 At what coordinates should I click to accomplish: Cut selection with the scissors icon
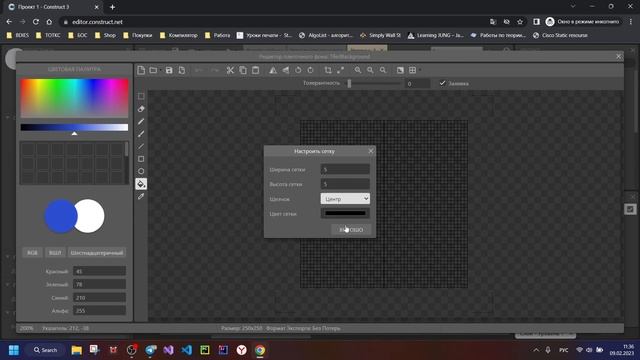pyautogui.click(x=230, y=70)
